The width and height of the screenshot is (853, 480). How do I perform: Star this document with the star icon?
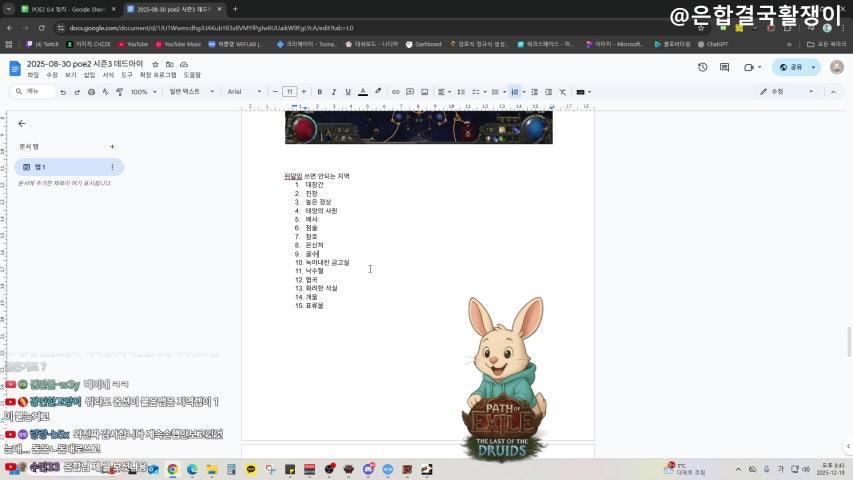(x=155, y=64)
